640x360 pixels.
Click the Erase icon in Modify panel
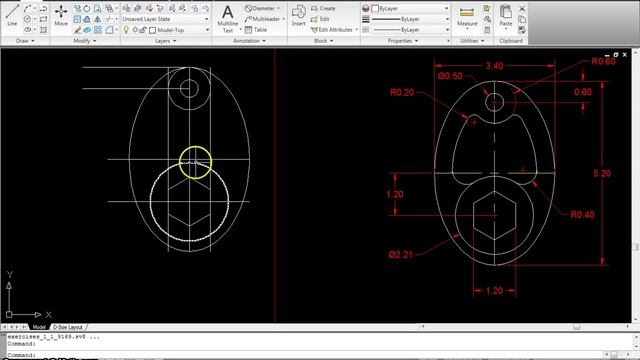click(x=77, y=30)
